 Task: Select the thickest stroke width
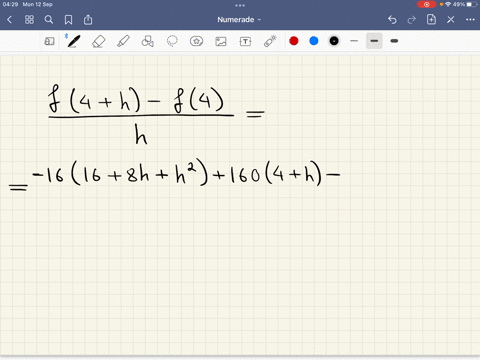[x=394, y=41]
